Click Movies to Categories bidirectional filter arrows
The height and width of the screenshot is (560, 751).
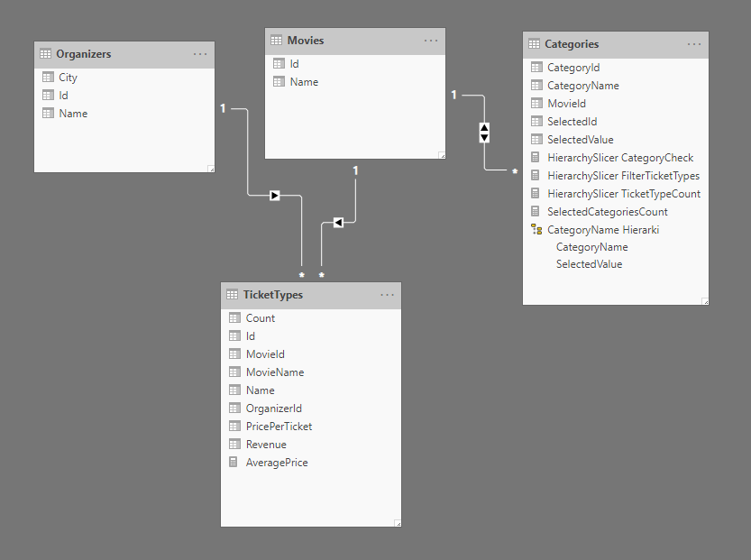point(484,133)
